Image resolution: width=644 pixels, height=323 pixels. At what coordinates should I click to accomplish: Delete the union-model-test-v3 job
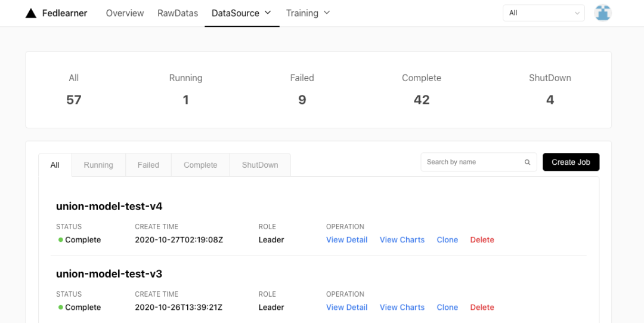click(x=482, y=307)
